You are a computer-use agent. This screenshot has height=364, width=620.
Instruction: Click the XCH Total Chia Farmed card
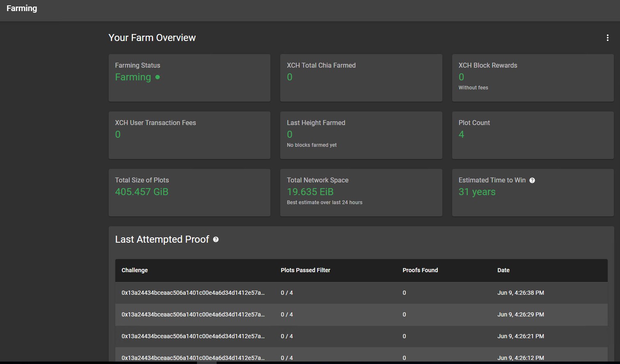click(361, 77)
